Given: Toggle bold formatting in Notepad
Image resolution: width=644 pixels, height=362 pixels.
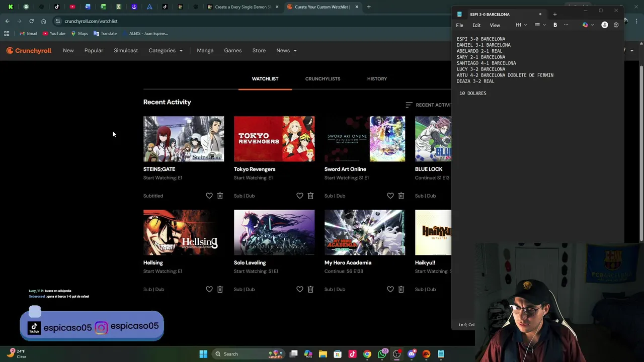Looking at the screenshot, I should coord(555,25).
